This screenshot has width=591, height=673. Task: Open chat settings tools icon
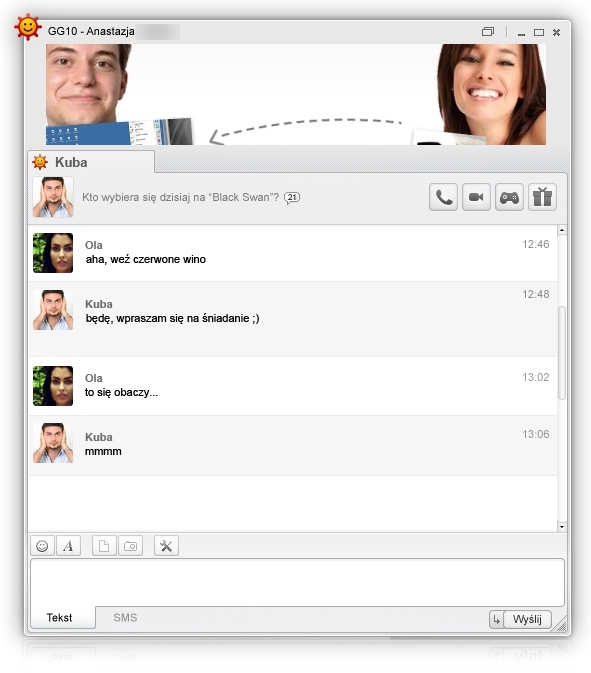[166, 546]
